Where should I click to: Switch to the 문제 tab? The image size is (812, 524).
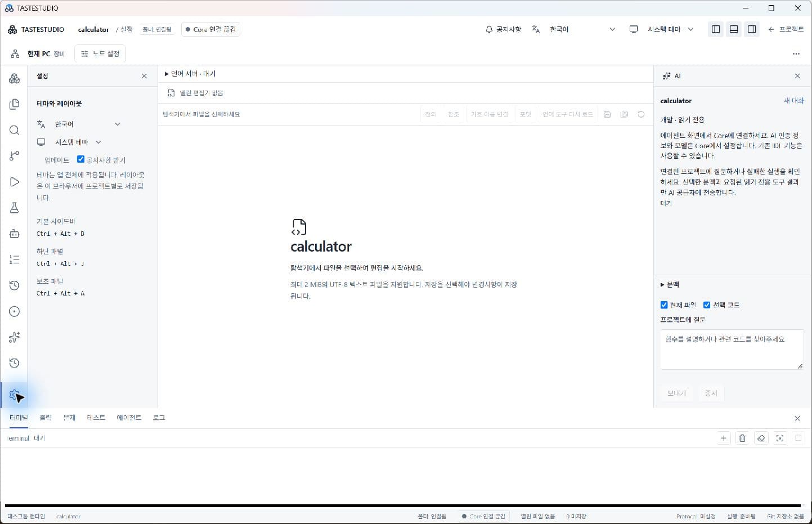[69, 418]
